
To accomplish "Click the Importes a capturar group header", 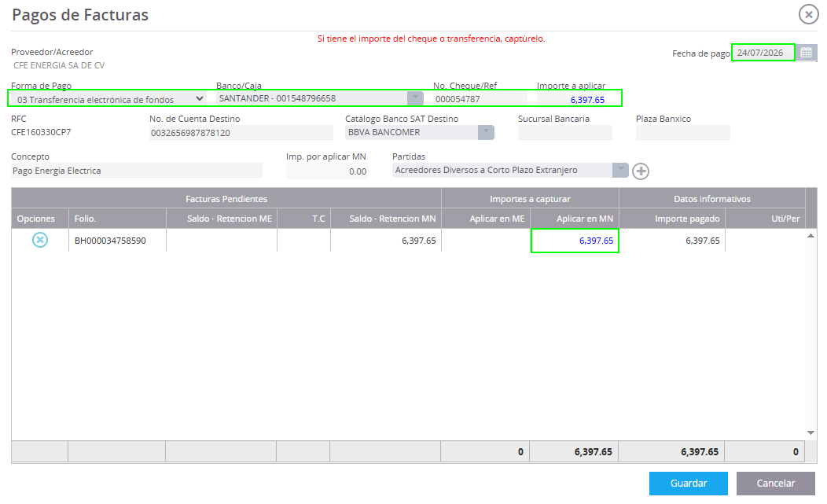I will [530, 199].
